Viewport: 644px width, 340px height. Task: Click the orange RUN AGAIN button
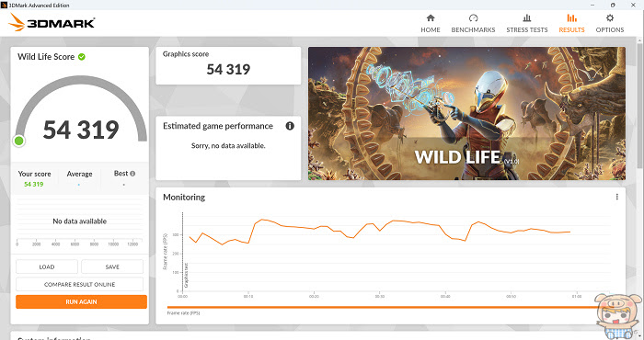pyautogui.click(x=81, y=301)
